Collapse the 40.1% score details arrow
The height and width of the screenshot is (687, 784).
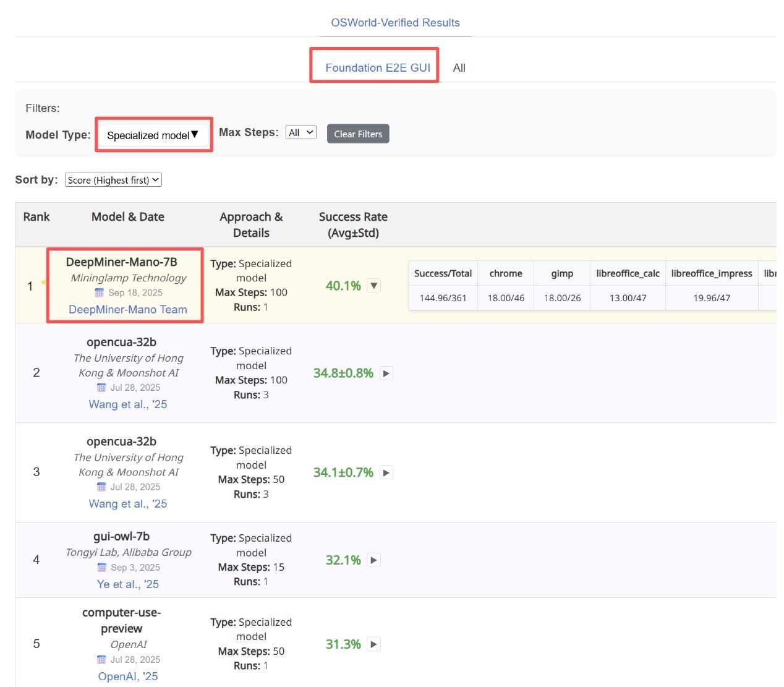point(373,286)
